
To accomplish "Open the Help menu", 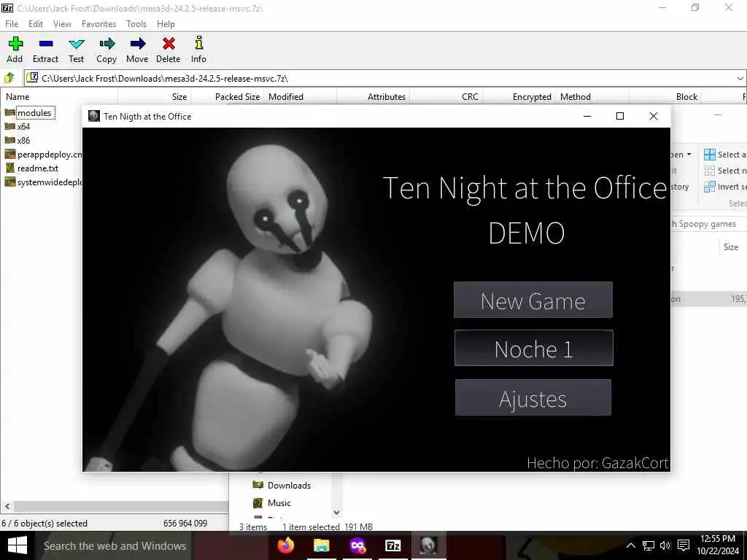I will [166, 24].
